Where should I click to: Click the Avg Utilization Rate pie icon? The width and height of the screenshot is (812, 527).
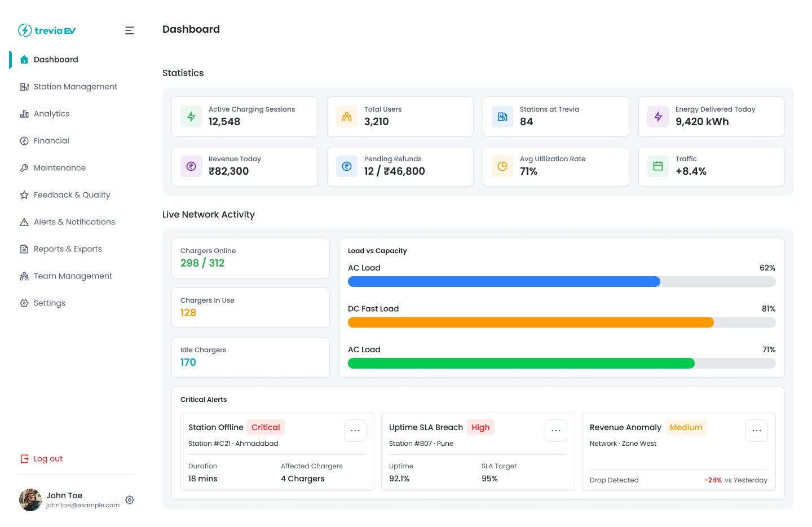(x=502, y=166)
